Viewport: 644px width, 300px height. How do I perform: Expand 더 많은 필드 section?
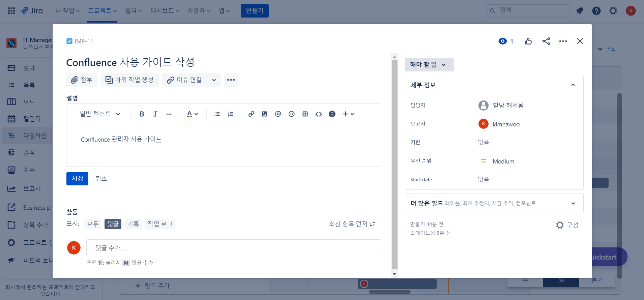(x=494, y=203)
